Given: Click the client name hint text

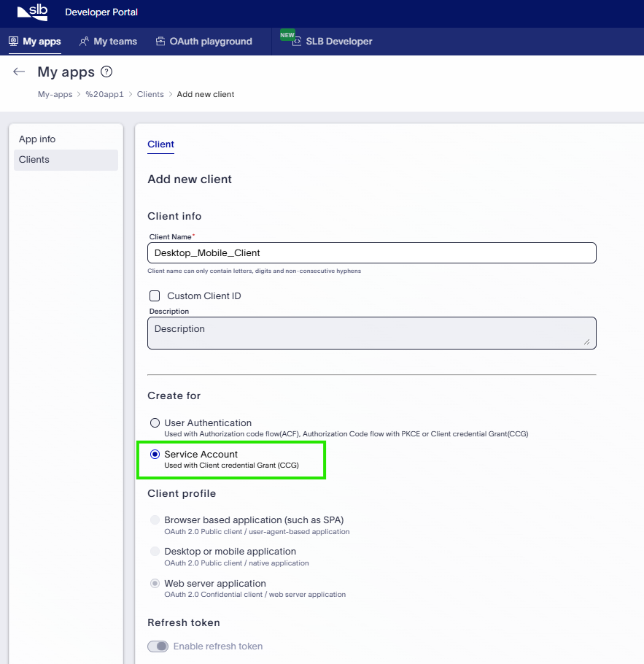Looking at the screenshot, I should 254,271.
